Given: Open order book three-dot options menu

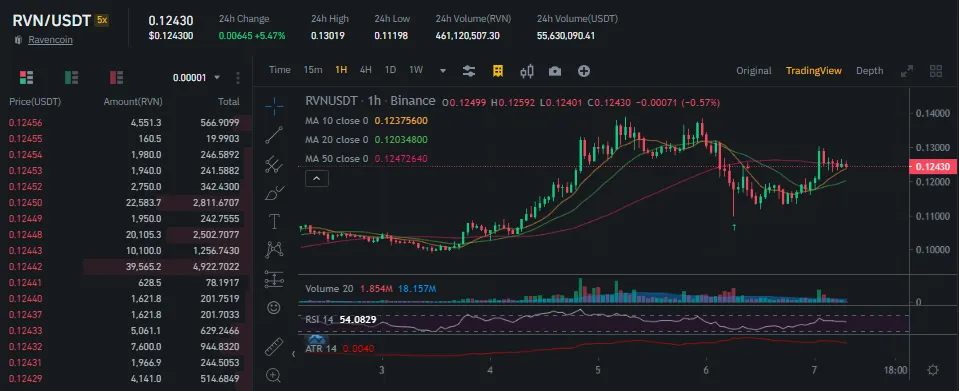Looking at the screenshot, I should click(238, 78).
